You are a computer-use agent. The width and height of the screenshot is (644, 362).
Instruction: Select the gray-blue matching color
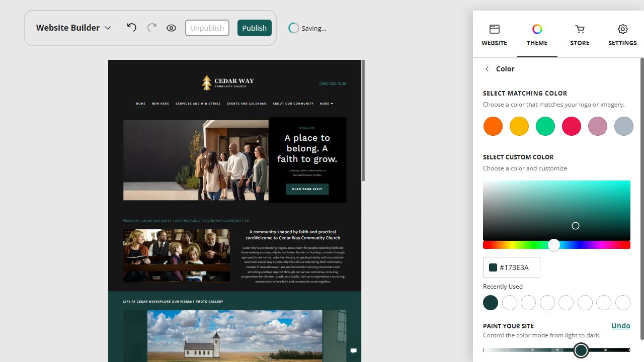624,126
